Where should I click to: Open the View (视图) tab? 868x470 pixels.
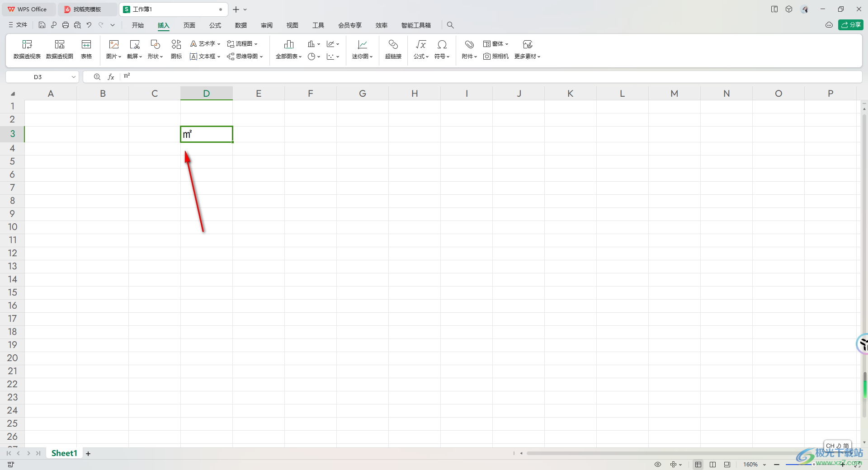click(x=292, y=25)
